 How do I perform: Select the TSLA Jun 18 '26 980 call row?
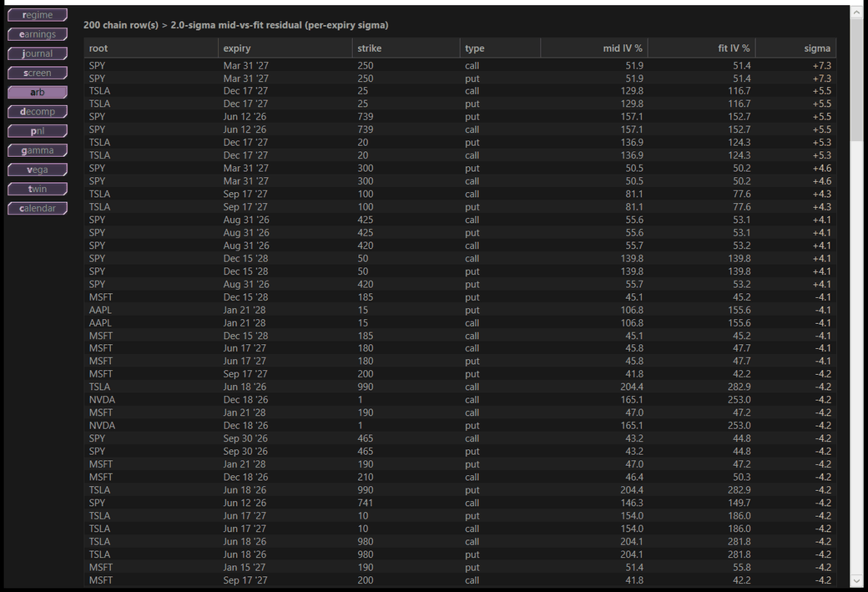[460, 542]
